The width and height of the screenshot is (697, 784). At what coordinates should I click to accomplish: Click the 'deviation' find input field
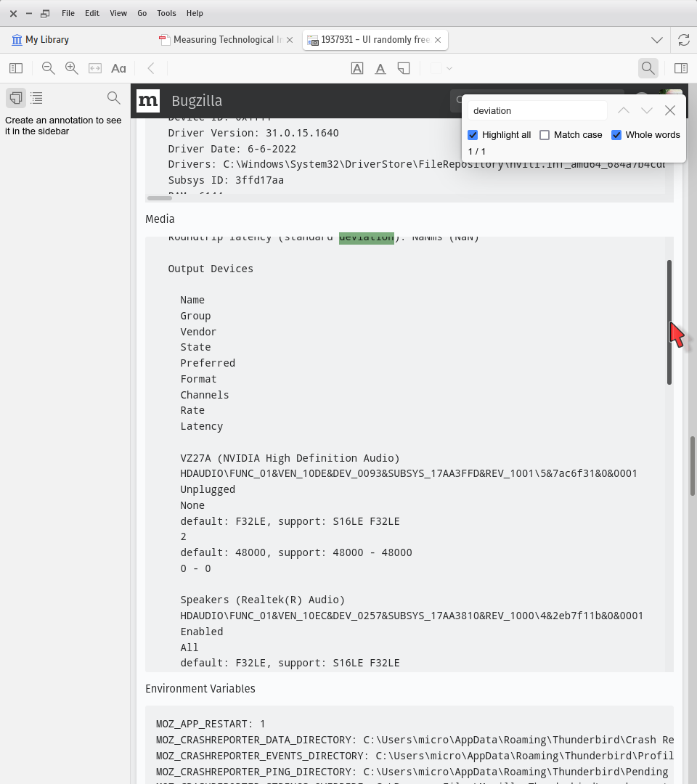tap(537, 110)
